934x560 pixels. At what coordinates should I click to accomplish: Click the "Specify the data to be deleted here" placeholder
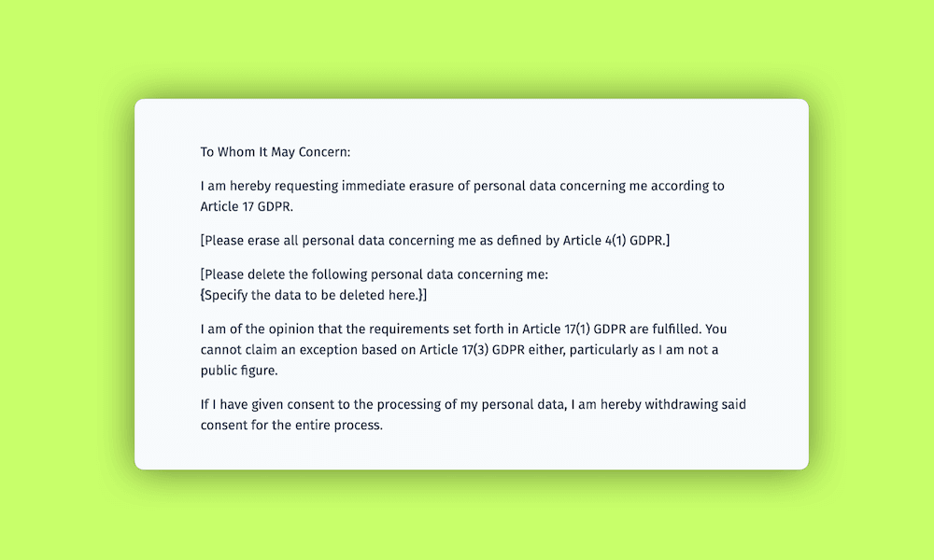(x=313, y=295)
